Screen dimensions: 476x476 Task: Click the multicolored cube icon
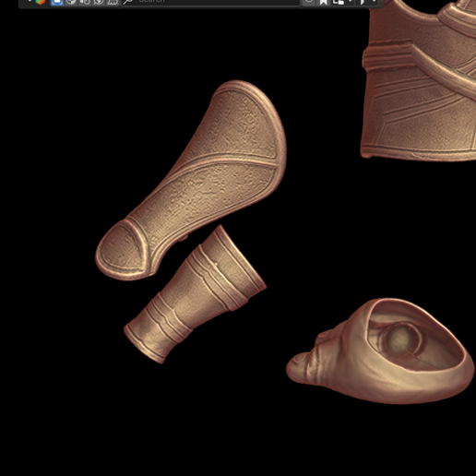click(41, 2)
